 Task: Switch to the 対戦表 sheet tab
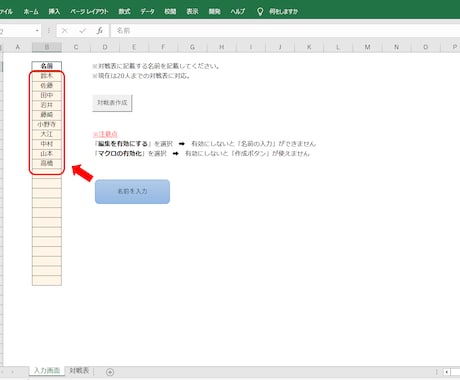click(x=79, y=371)
